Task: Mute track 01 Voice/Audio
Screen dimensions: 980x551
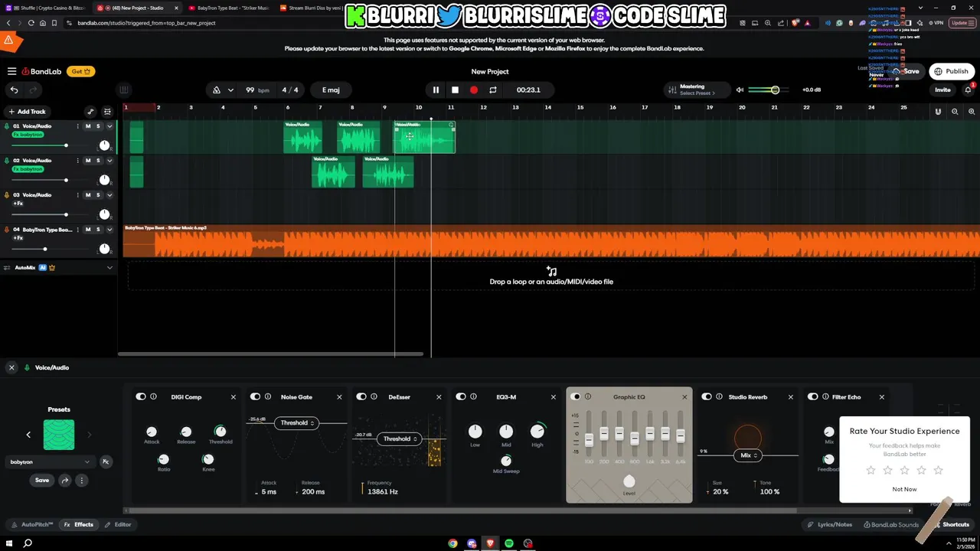Action: click(x=88, y=126)
